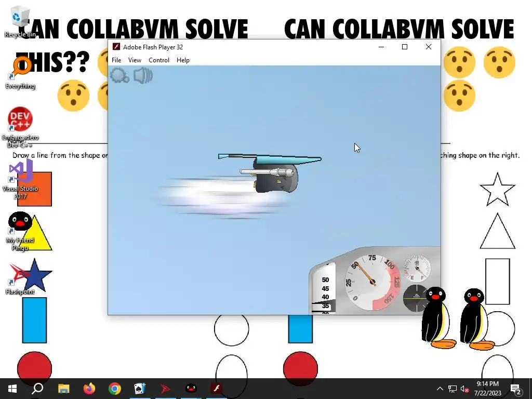Maximize the Adobe Flash Player window
The height and width of the screenshot is (399, 532).
(x=404, y=47)
